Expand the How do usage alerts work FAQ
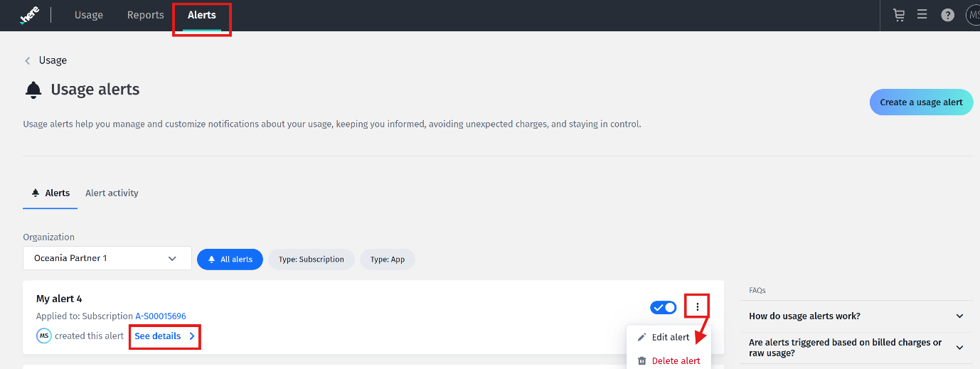The height and width of the screenshot is (369, 980). pyautogui.click(x=856, y=316)
